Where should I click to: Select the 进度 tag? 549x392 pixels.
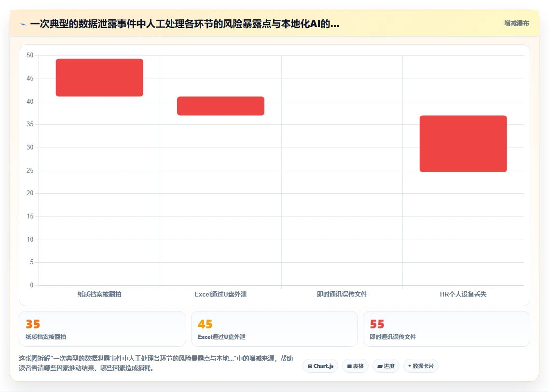click(386, 366)
